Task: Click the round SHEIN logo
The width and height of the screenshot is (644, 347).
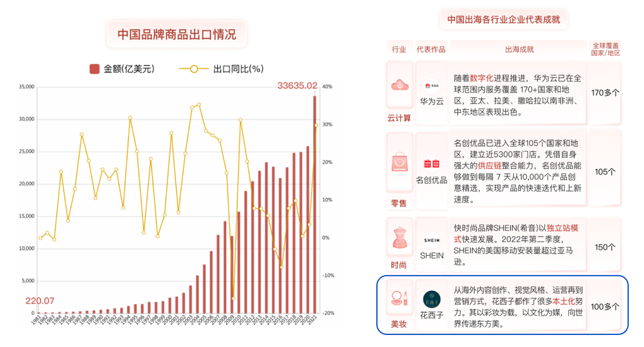Action: [x=432, y=240]
